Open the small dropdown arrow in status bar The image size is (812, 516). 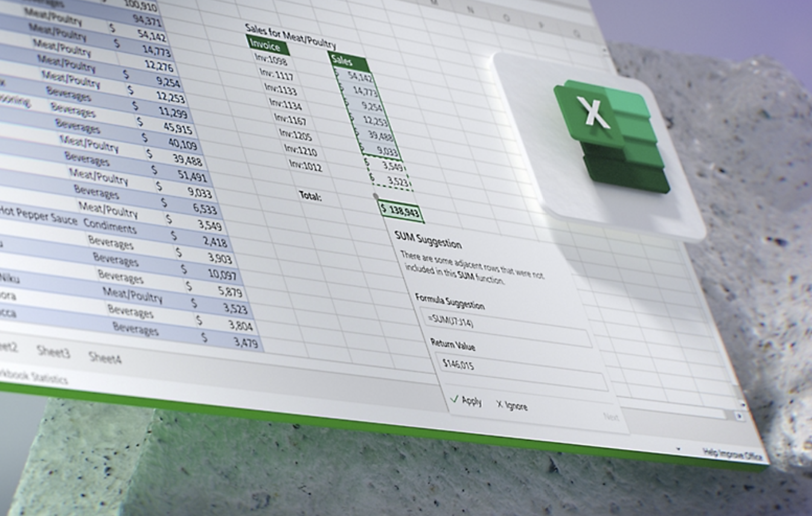click(x=678, y=449)
